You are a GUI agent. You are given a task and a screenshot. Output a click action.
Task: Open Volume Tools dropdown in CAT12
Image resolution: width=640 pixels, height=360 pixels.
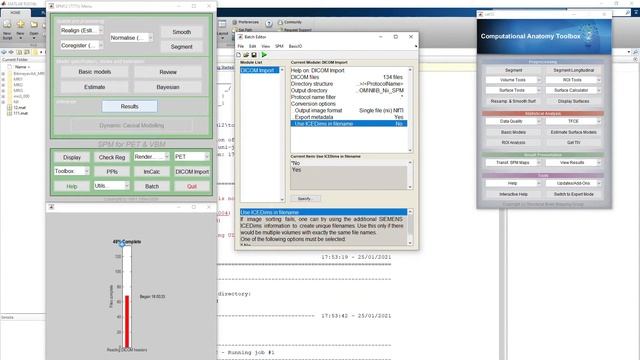click(513, 80)
